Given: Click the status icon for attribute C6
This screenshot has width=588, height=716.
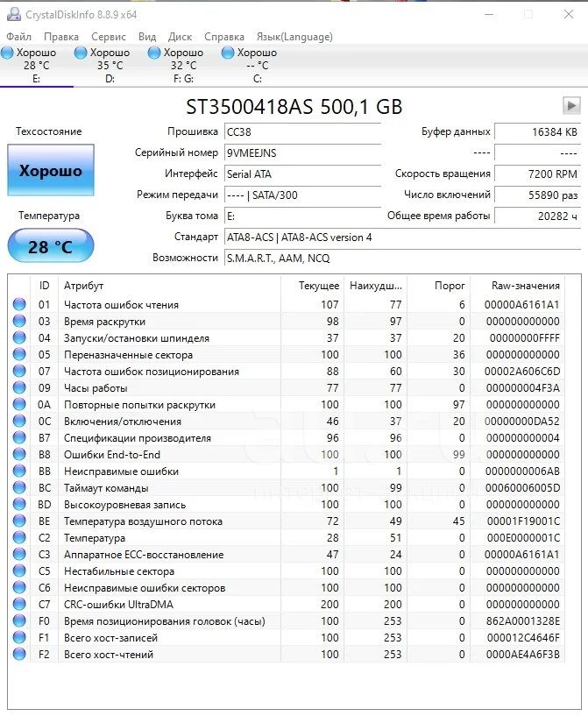Looking at the screenshot, I should click(19, 588).
